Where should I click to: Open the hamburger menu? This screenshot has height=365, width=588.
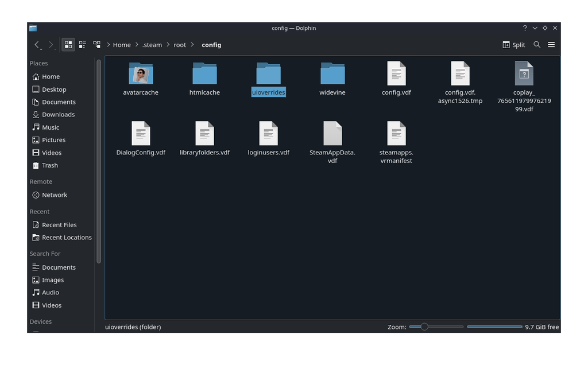tap(551, 44)
